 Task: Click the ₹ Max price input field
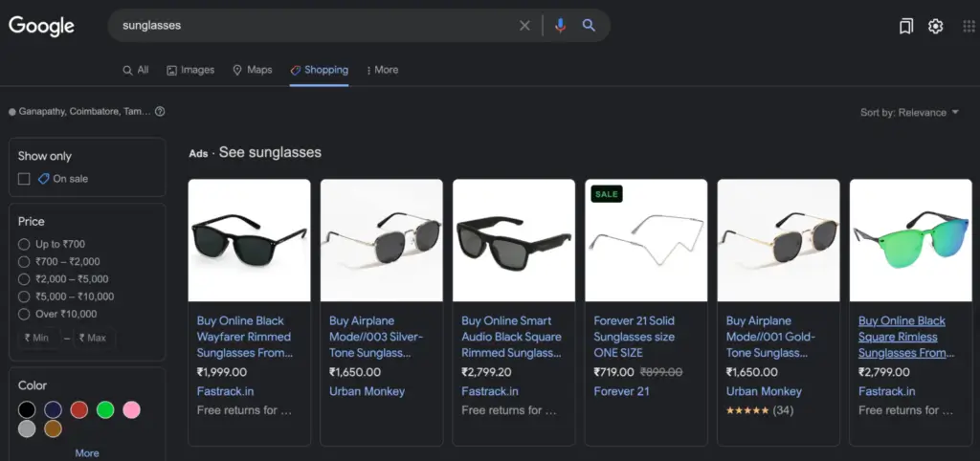[x=95, y=338]
